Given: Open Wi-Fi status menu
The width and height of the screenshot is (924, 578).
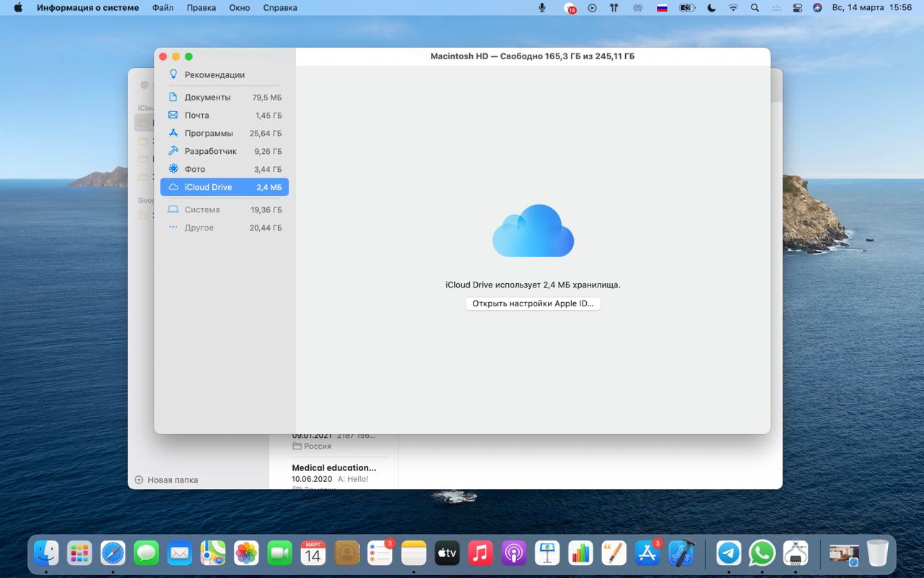Looking at the screenshot, I should 733,8.
